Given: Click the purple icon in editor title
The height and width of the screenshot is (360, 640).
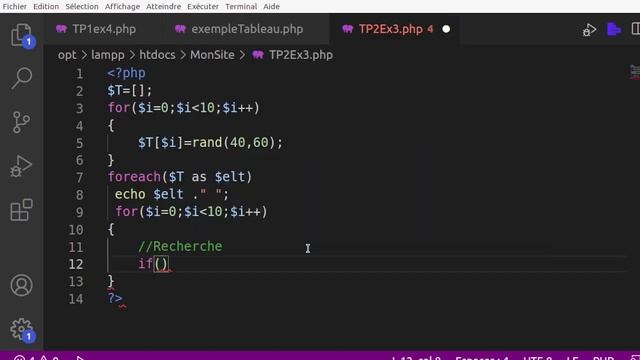Looking at the screenshot, I should click(613, 29).
